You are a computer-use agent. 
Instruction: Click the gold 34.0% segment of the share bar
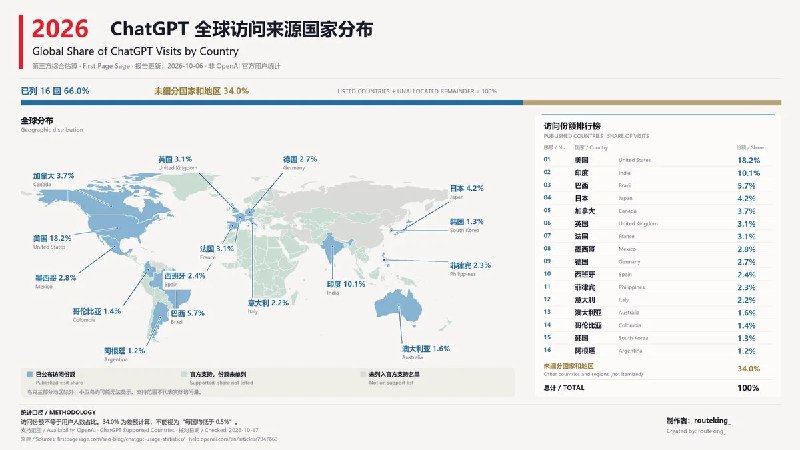652,103
